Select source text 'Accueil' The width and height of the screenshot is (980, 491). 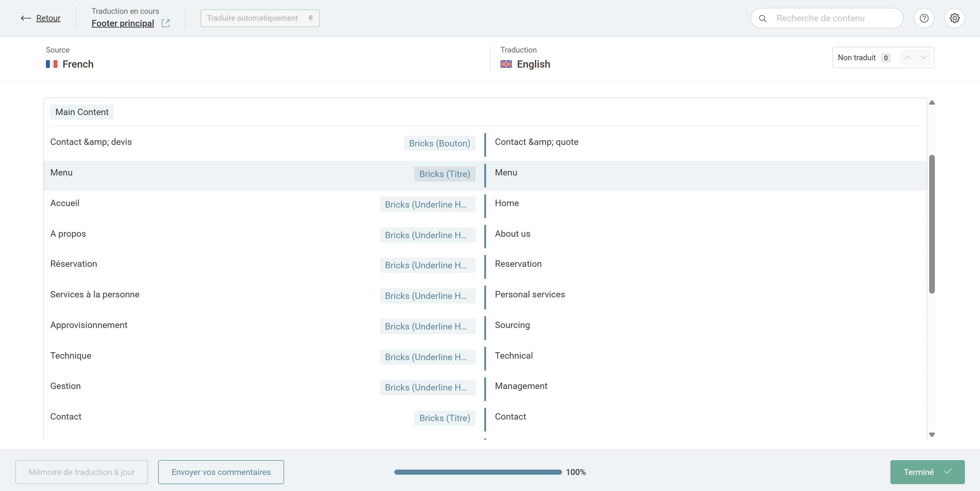[x=65, y=203]
